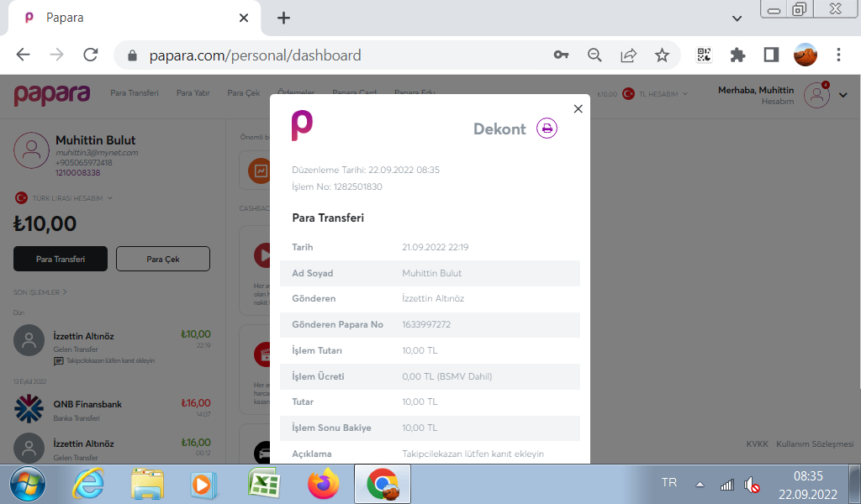The width and height of the screenshot is (861, 504).
Task: Open the Papara logo home link
Action: pos(51,96)
